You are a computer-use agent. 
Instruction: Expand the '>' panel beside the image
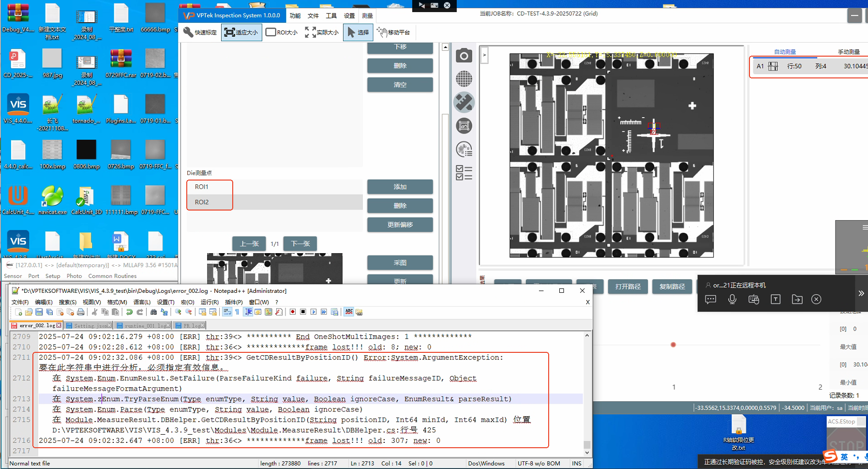tap(484, 55)
